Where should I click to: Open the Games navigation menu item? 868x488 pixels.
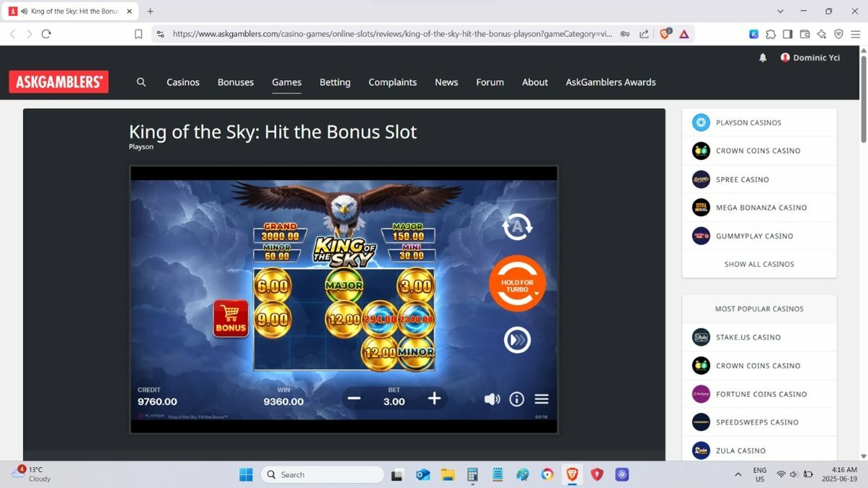pos(286,82)
